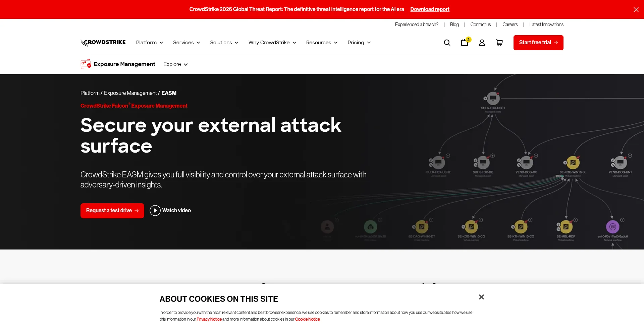Click the CrowdStrike logo

(x=103, y=43)
